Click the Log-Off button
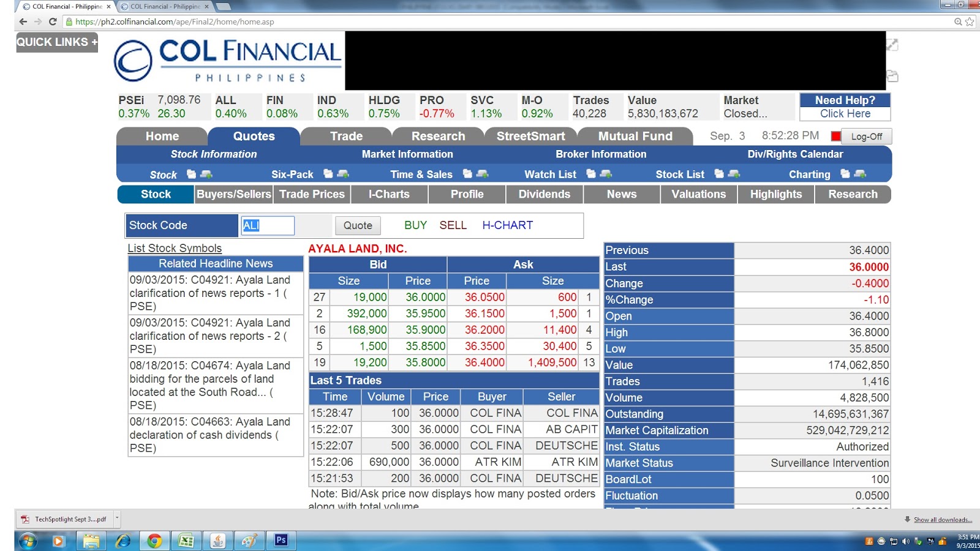980x551 pixels. click(x=867, y=137)
